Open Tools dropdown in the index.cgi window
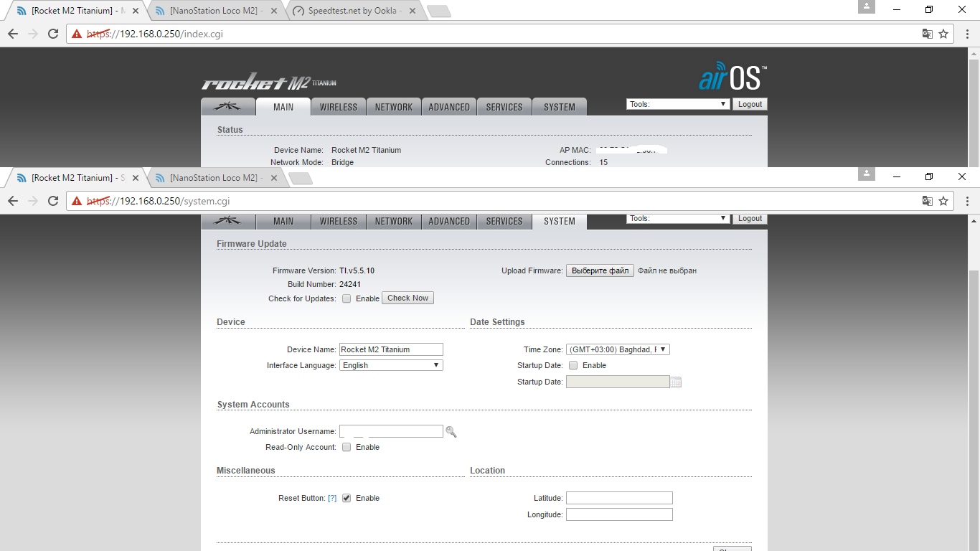The width and height of the screenshot is (980, 551). (678, 104)
